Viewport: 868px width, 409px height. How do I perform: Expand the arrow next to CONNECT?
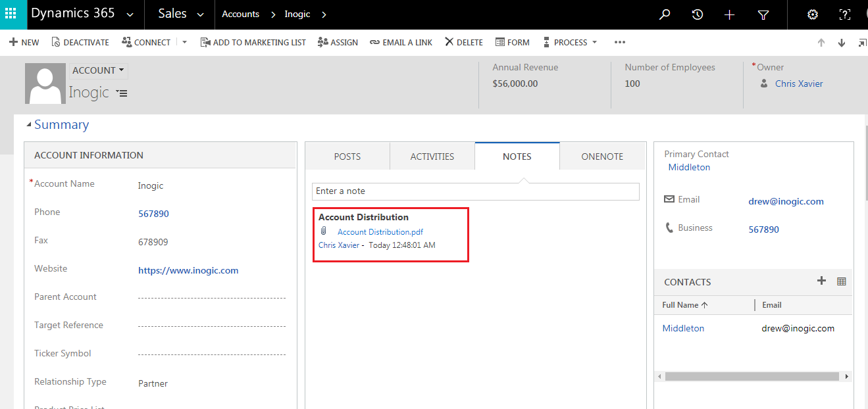(184, 42)
